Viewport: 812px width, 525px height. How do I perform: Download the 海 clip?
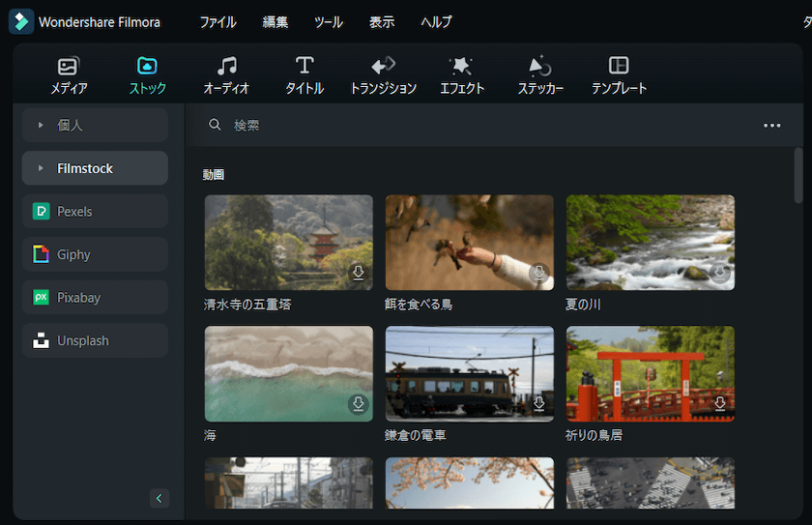point(359,403)
